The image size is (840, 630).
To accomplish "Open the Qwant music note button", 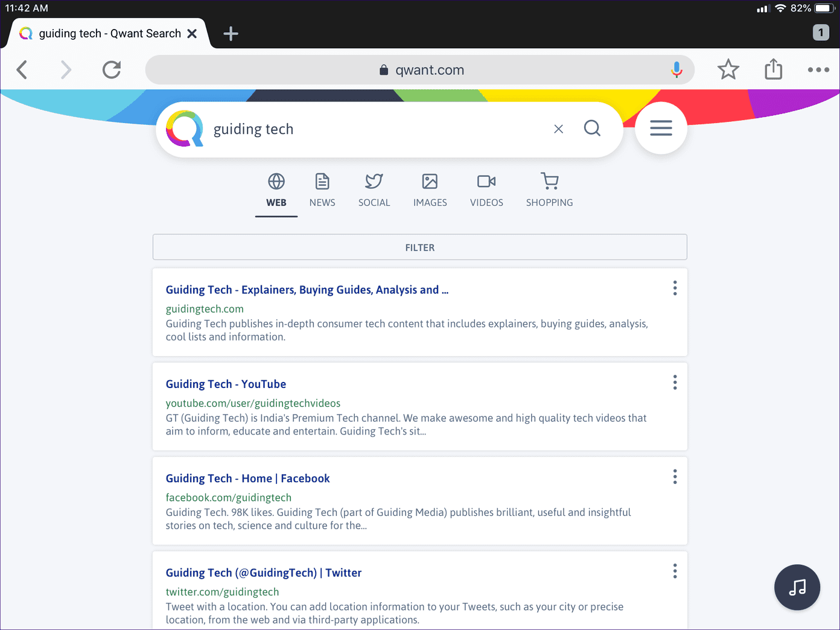I will click(797, 587).
